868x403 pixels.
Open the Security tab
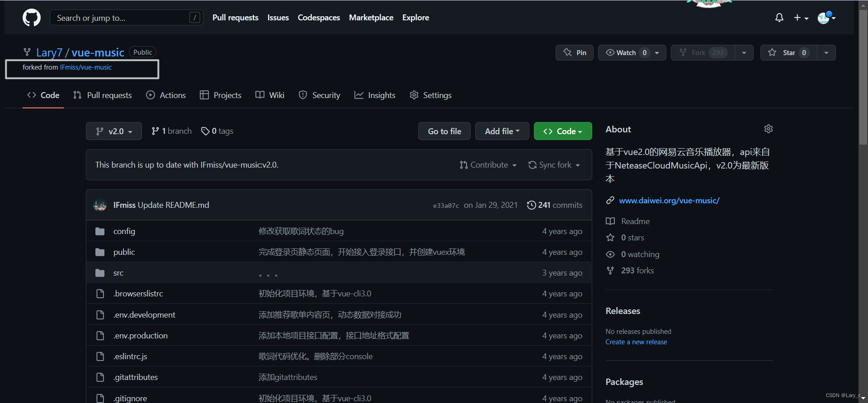pos(319,95)
